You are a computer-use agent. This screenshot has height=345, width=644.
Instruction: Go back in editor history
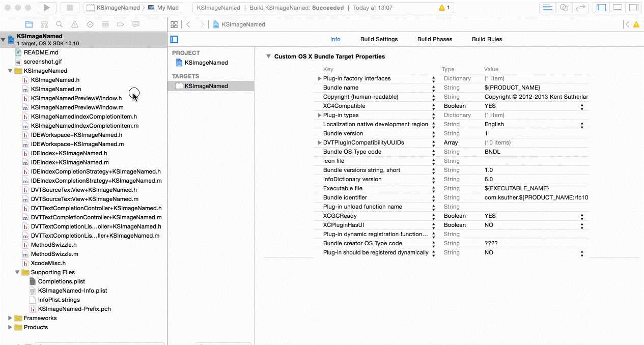(188, 24)
